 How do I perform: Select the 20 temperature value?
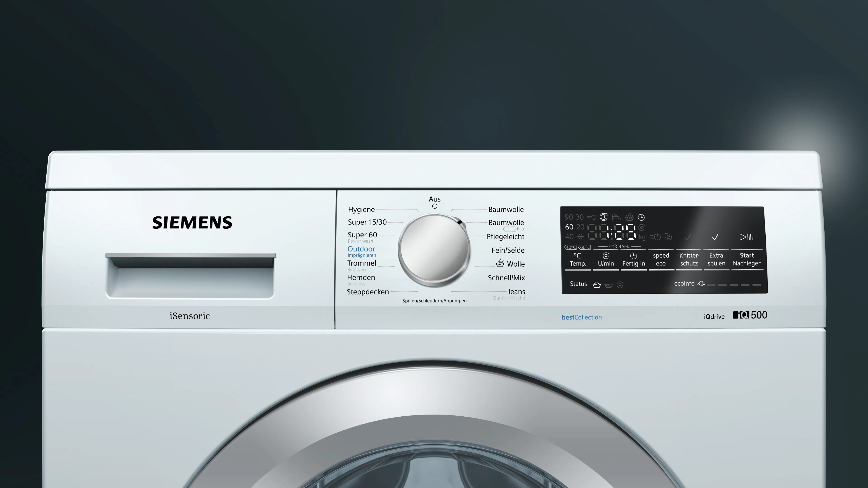pos(580,227)
